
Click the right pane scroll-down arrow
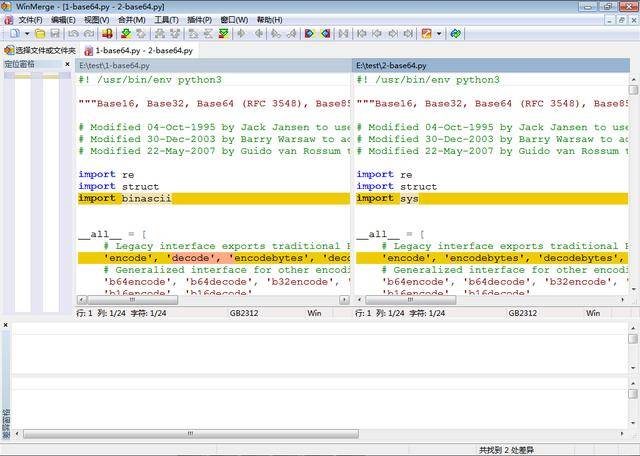click(x=633, y=289)
